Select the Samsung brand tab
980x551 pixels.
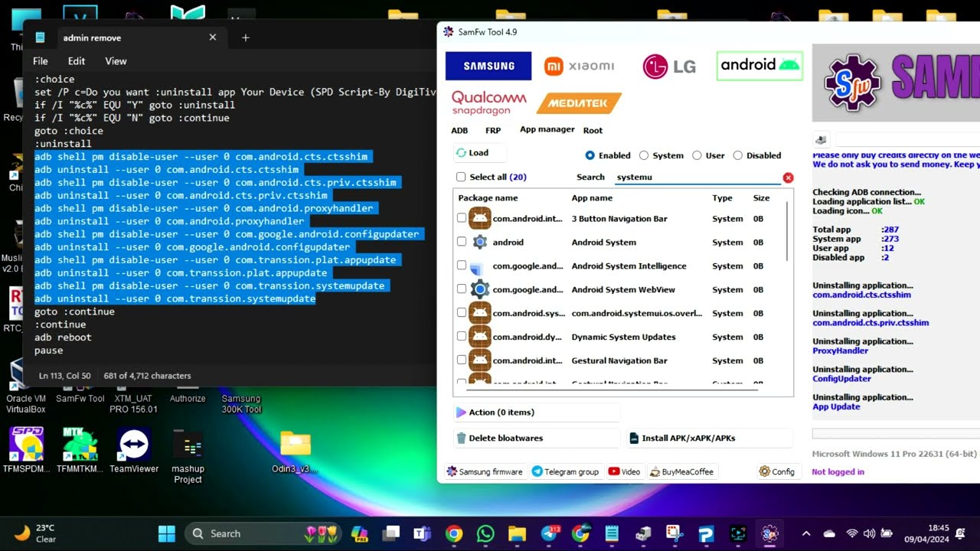(488, 66)
